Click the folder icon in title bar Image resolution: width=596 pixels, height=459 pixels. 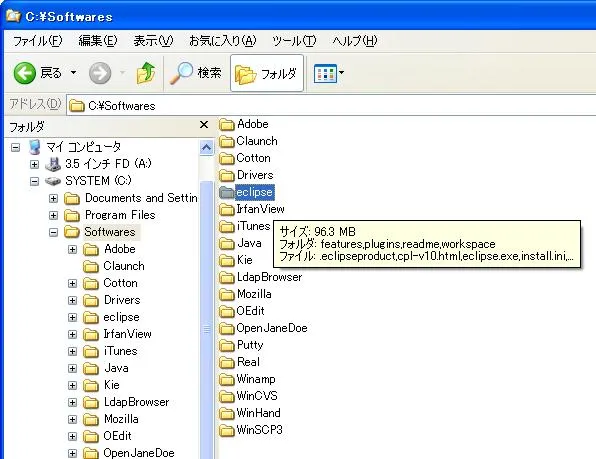[13, 16]
